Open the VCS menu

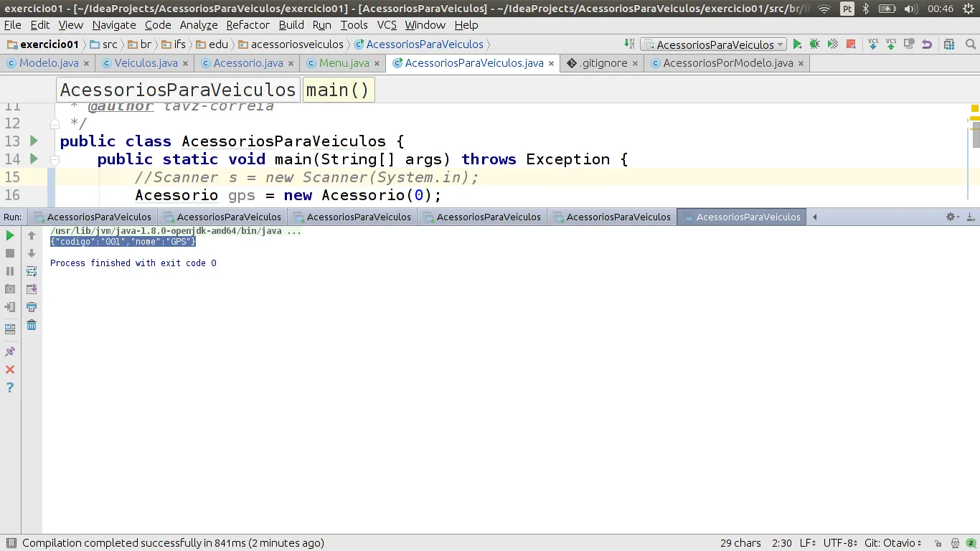pos(387,24)
